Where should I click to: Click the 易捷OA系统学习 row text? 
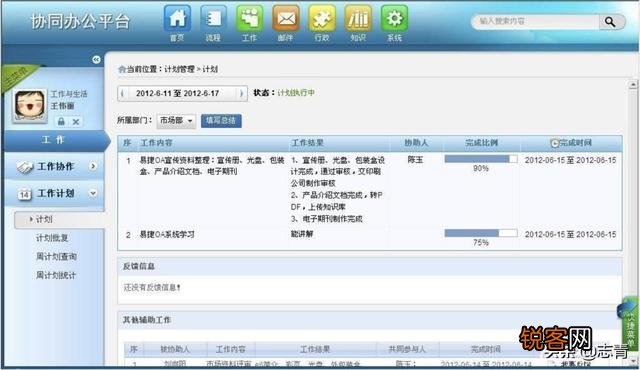tap(167, 235)
